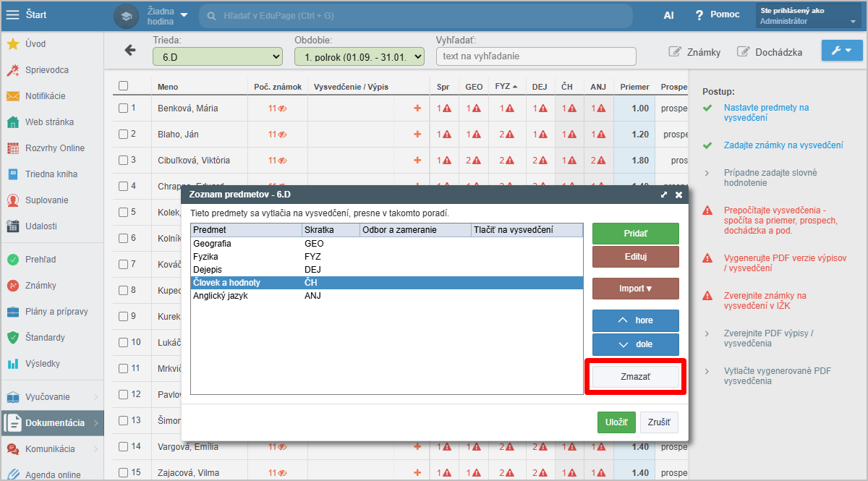Screen dimensions: 868x481
Task: Check the box for student row 14
Action: 123,446
